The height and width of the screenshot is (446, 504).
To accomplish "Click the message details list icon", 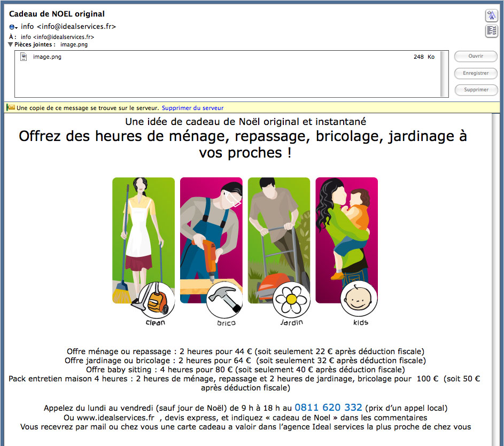I will 492,31.
